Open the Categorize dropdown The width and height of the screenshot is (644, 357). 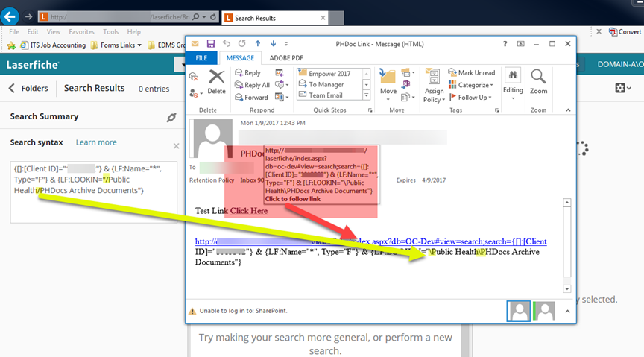(x=470, y=85)
